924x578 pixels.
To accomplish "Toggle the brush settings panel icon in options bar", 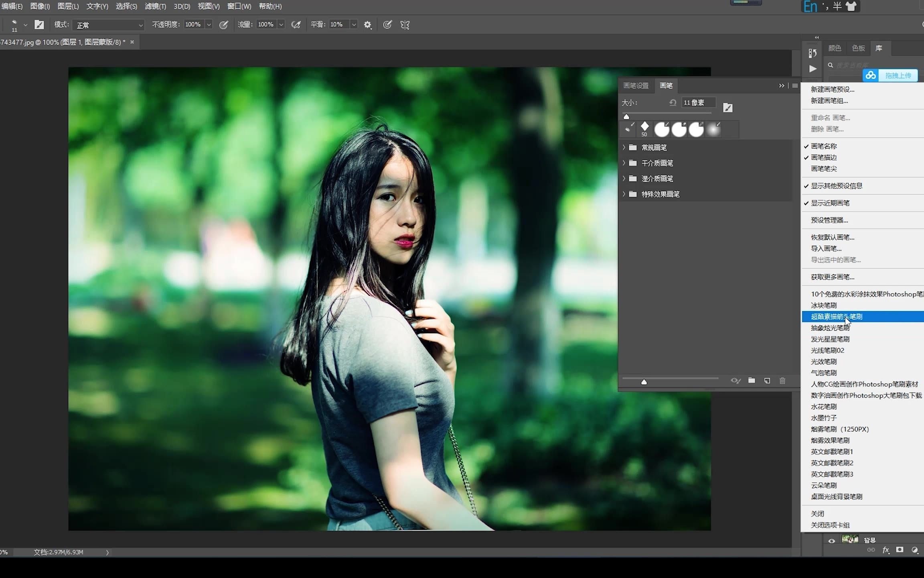I will [x=39, y=25].
